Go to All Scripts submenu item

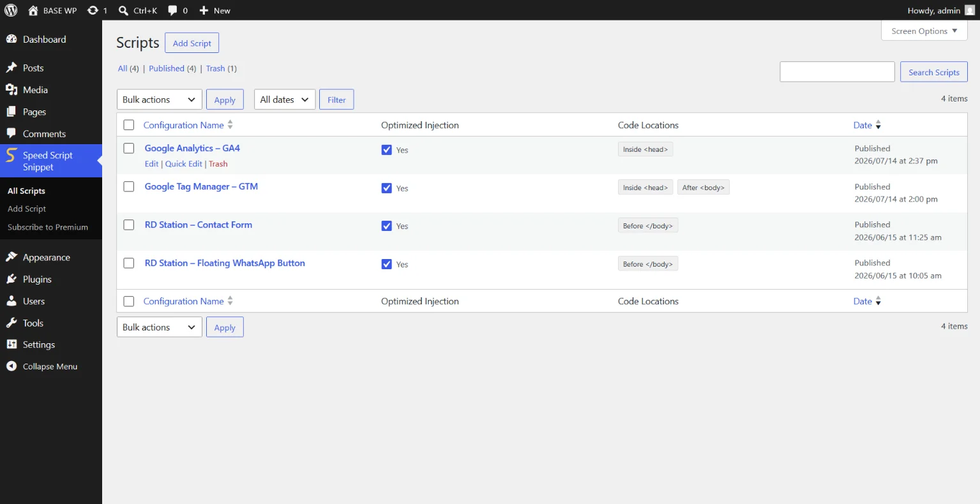click(26, 191)
